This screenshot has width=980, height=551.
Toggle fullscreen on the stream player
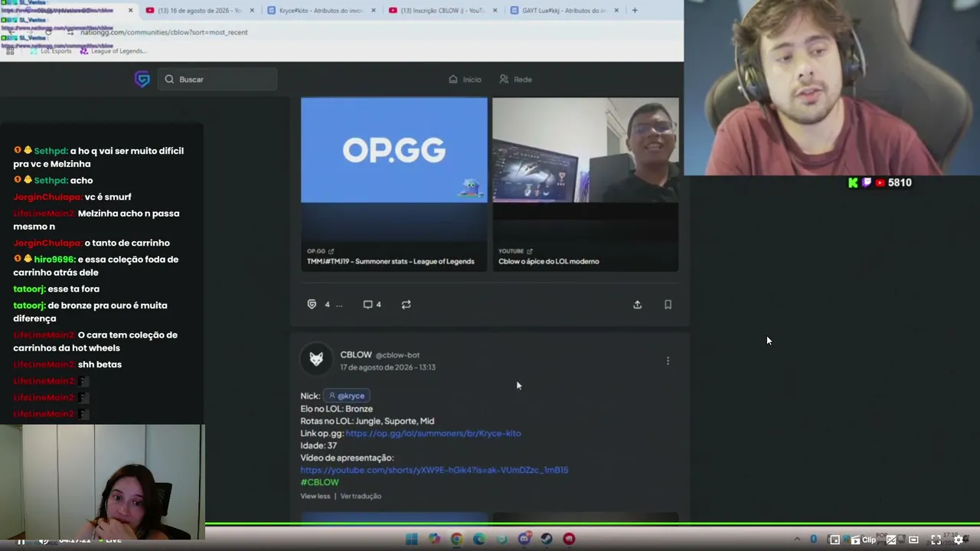point(936,540)
